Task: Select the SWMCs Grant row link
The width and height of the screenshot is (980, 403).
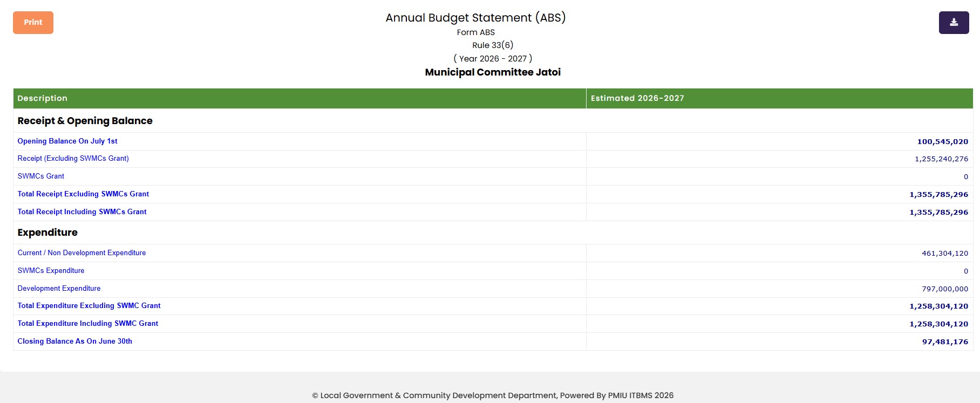Action: pyautogui.click(x=41, y=176)
